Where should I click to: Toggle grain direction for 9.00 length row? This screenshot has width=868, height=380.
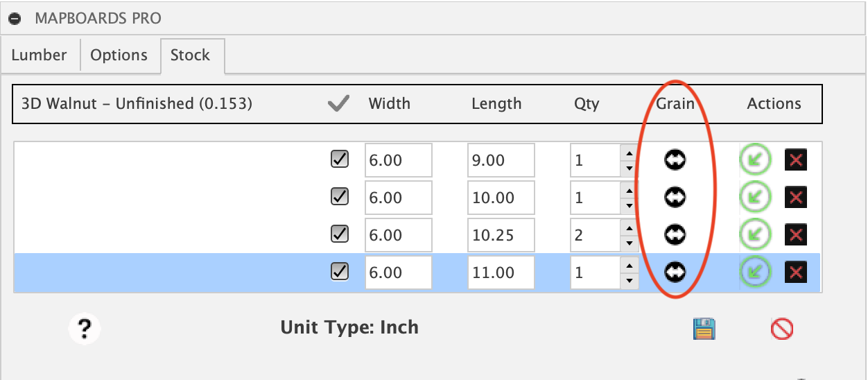675,160
